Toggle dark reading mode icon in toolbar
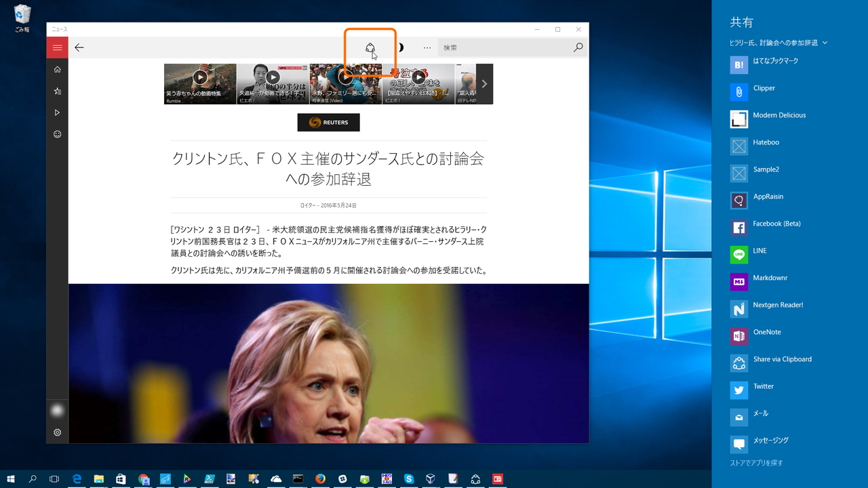This screenshot has height=488, width=868. coord(400,47)
